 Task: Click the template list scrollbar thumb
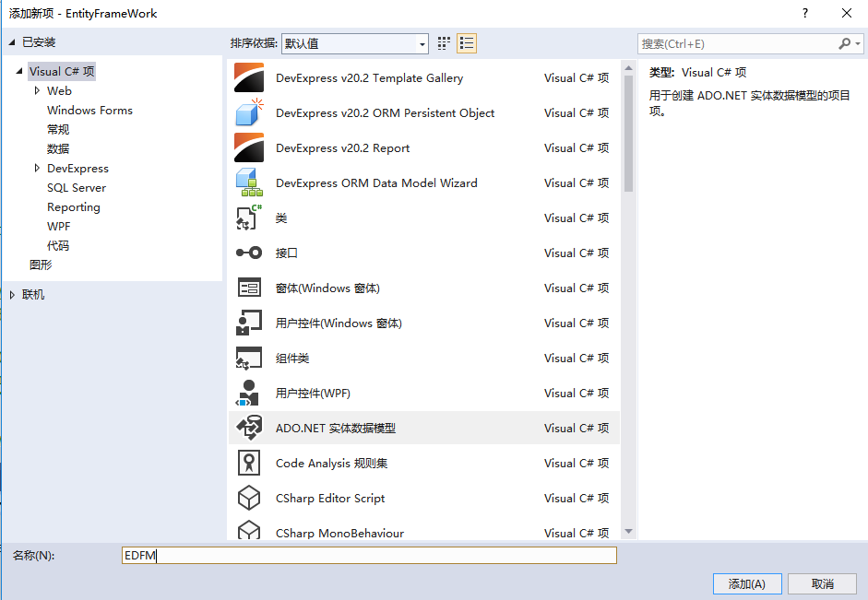coord(628,134)
